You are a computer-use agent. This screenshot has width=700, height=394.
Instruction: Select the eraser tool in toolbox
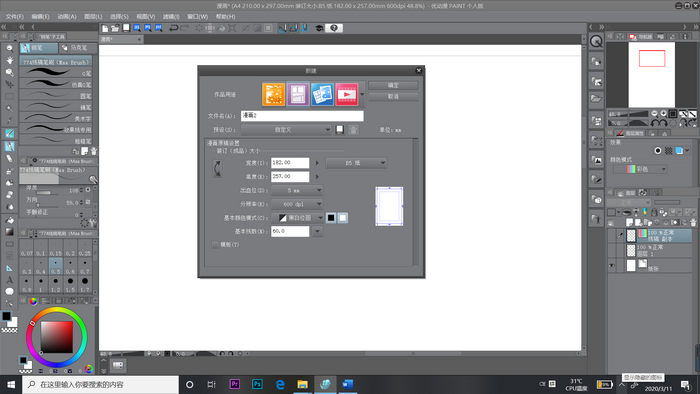[x=9, y=158]
